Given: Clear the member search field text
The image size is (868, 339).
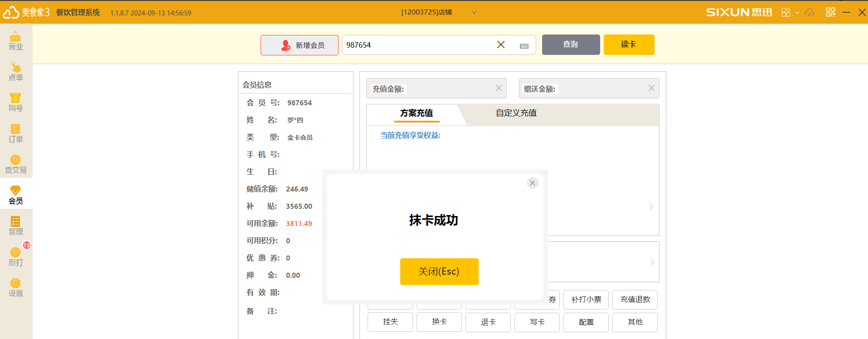Looking at the screenshot, I should pos(501,44).
